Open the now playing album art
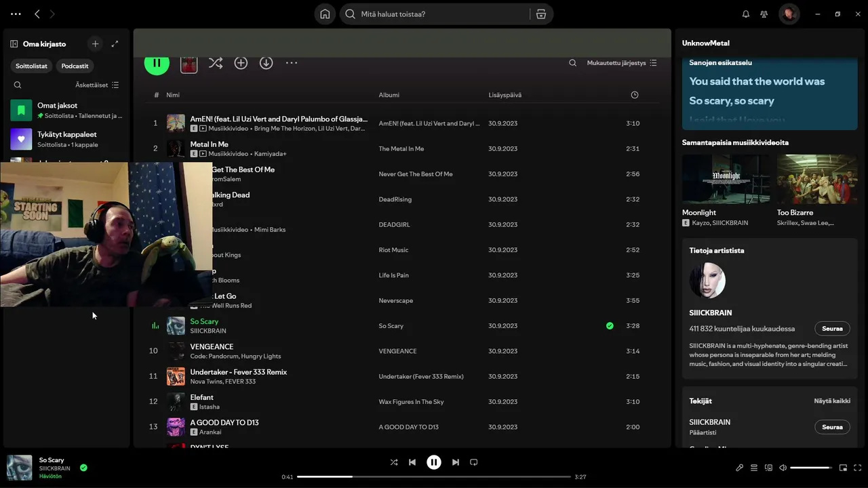The width and height of the screenshot is (868, 488). point(19,468)
